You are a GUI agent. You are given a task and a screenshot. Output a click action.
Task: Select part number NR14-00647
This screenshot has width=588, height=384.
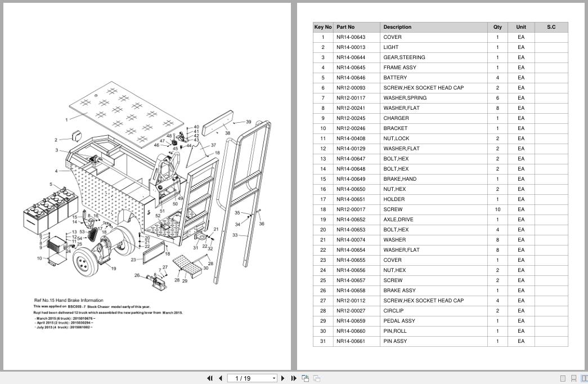351,159
